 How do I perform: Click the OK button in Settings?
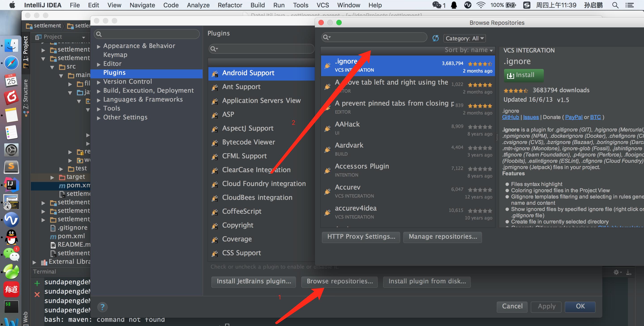580,307
